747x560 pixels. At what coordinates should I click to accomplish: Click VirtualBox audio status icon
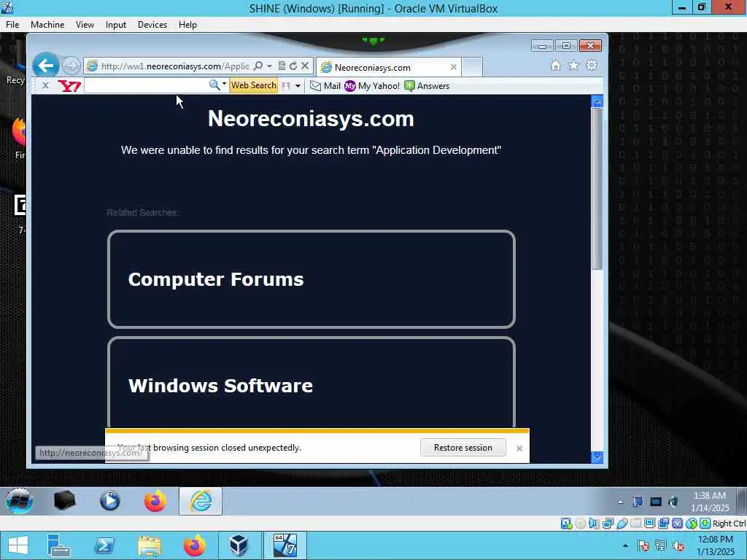pos(594,524)
